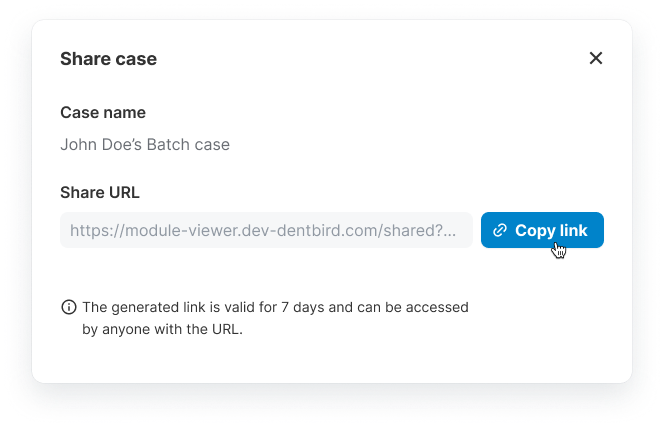This screenshot has height=427, width=664.
Task: Click the chain link icon
Action: click(500, 230)
